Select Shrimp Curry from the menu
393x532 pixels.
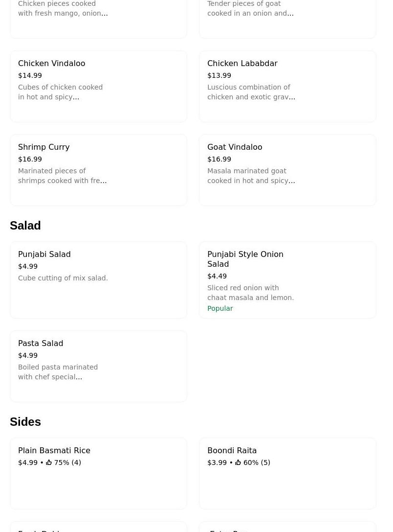pos(98,170)
